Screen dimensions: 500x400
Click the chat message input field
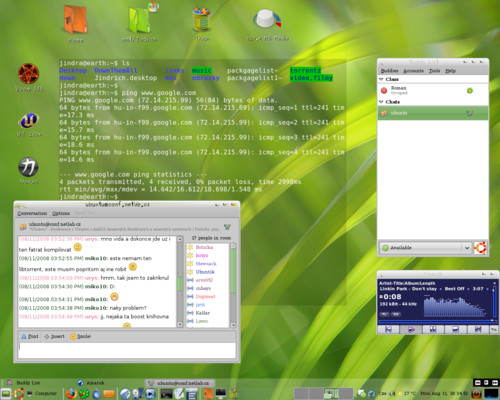[127, 350]
